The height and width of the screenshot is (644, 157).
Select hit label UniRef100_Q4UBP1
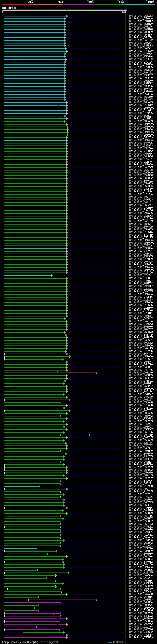click(141, 367)
